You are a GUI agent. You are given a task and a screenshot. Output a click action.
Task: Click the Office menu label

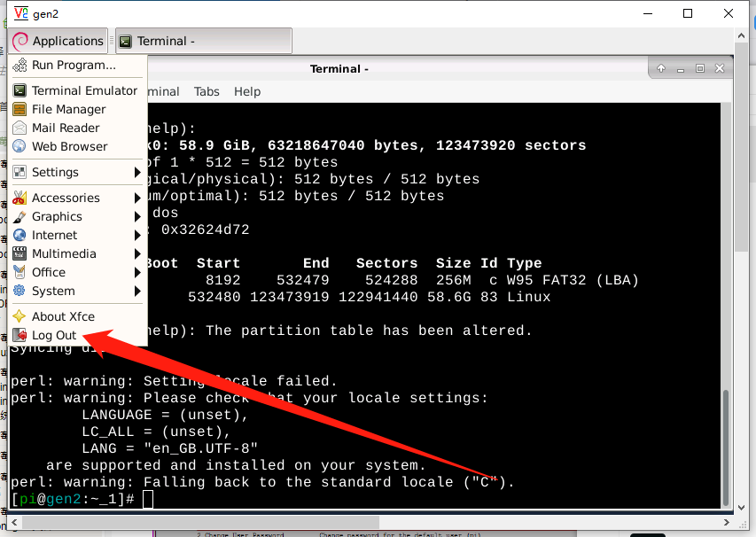tap(49, 272)
